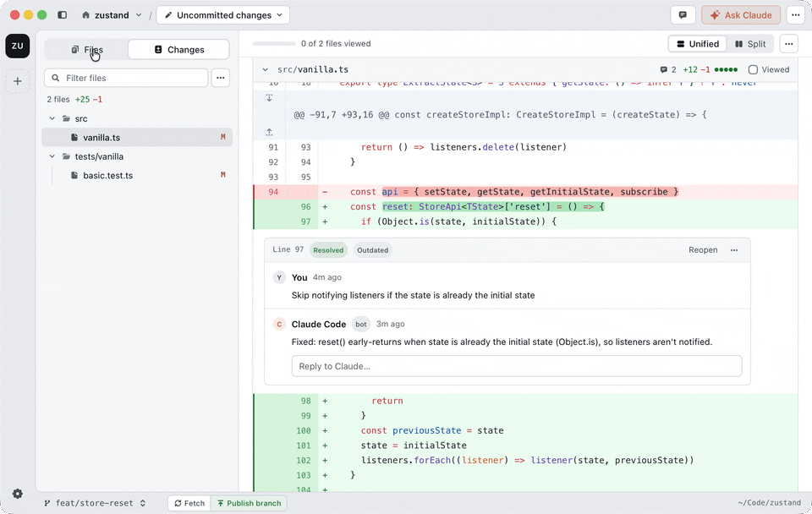Open the comment thread ellipsis menu

click(734, 250)
